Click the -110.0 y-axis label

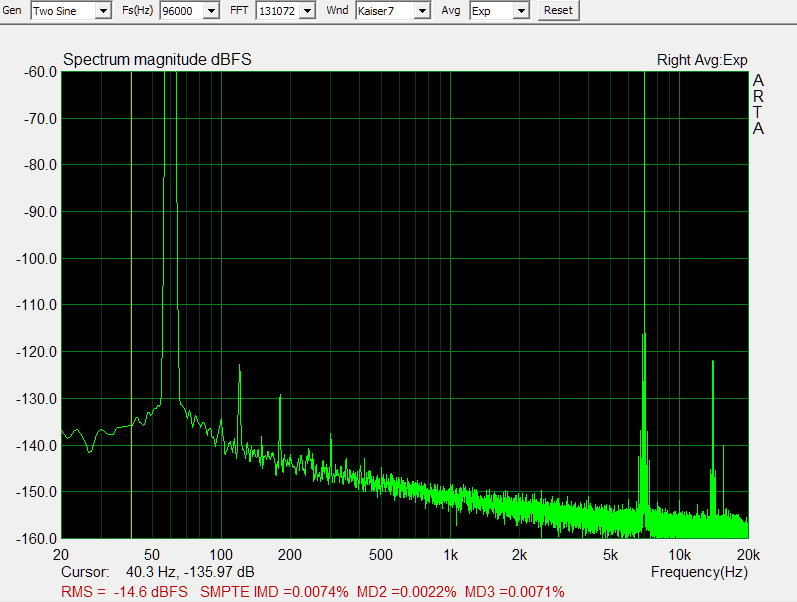pyautogui.click(x=37, y=305)
